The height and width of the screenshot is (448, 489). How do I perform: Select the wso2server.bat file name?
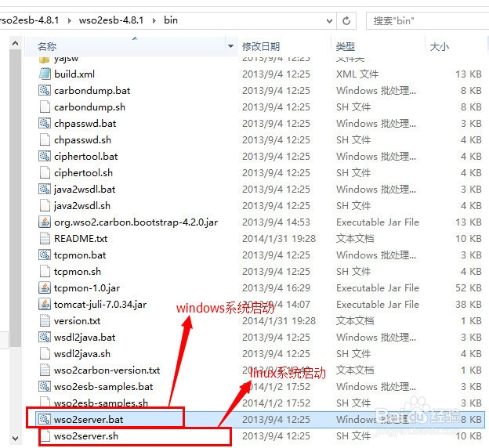pyautogui.click(x=89, y=420)
